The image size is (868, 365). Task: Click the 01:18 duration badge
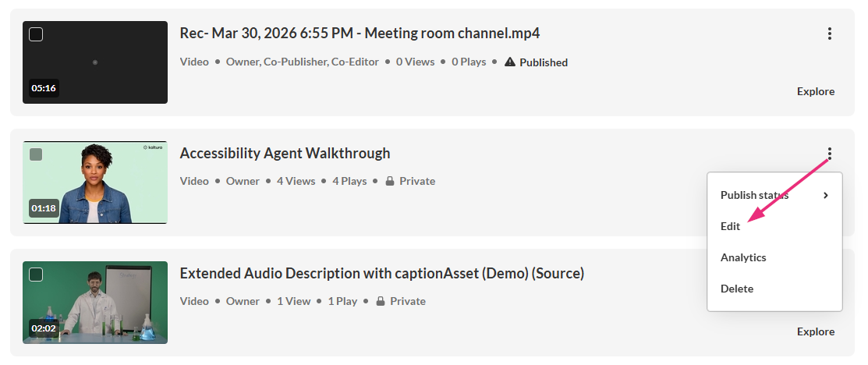[x=44, y=208]
